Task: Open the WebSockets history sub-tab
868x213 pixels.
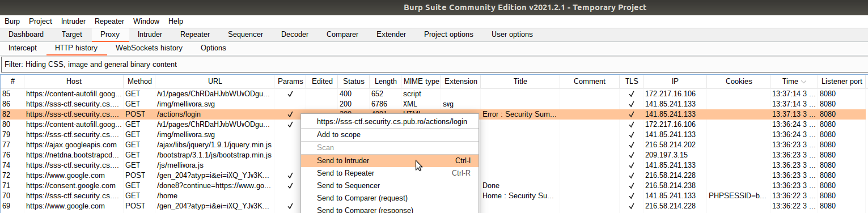Action: click(149, 48)
